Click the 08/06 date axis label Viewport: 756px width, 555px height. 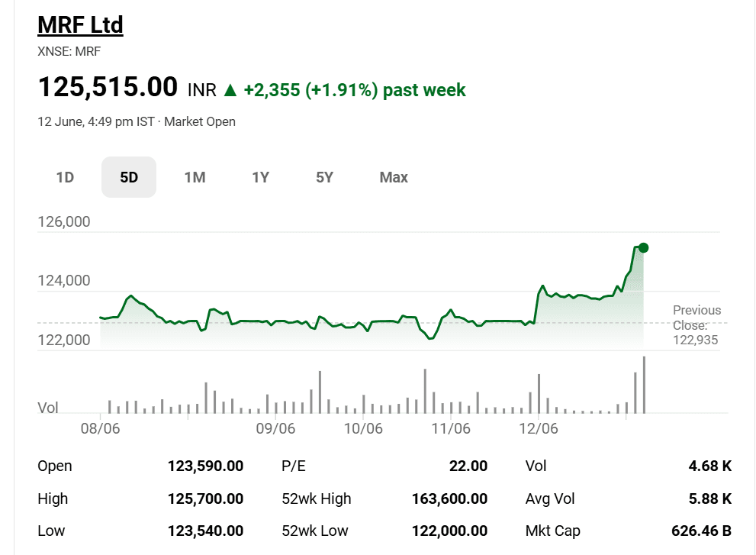point(100,428)
